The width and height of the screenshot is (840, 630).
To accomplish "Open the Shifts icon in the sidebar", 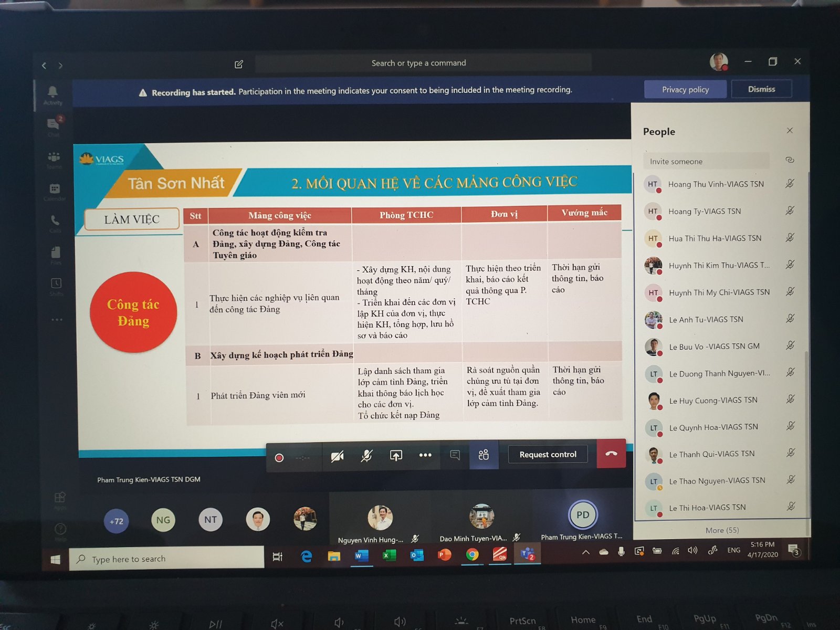I will point(56,286).
